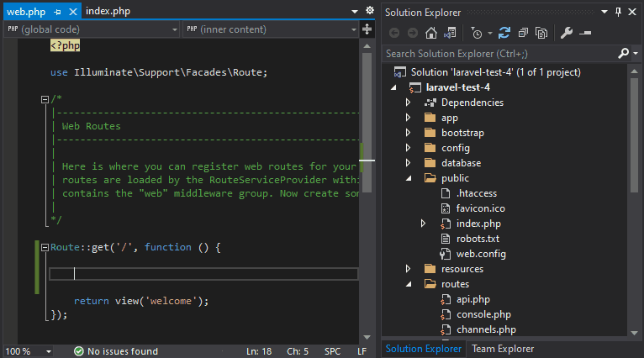
Task: Open the search options dropdown arrow
Action: click(636, 54)
